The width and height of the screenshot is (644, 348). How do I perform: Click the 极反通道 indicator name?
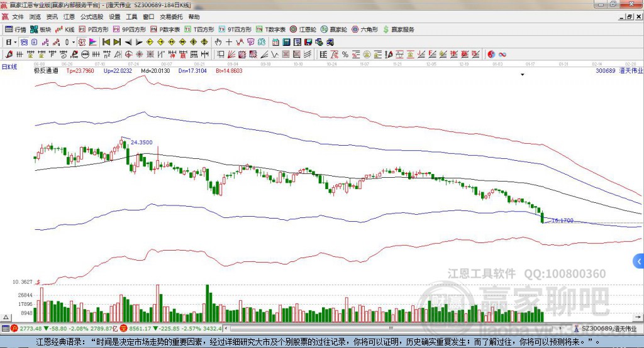[x=46, y=70]
